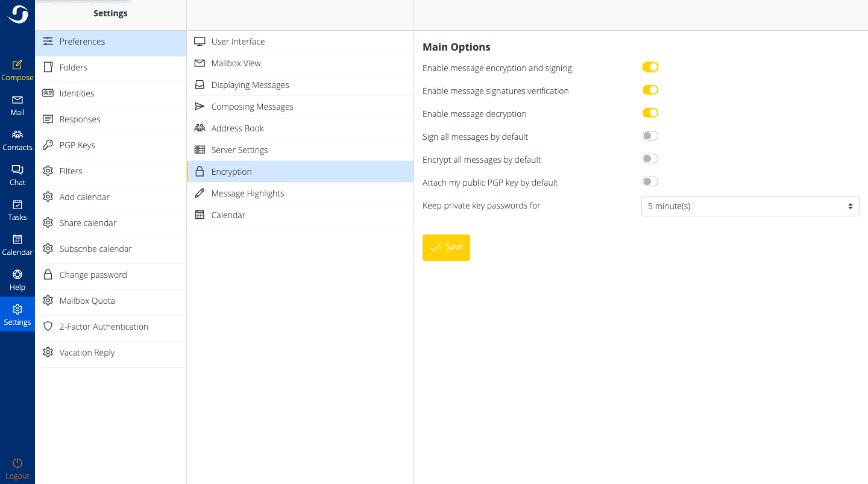The image size is (868, 484).
Task: Open Contacts from the left navigation
Action: coord(17,135)
